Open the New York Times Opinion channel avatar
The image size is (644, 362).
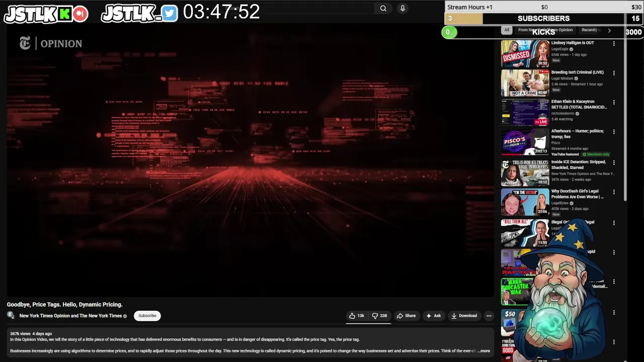(x=11, y=315)
